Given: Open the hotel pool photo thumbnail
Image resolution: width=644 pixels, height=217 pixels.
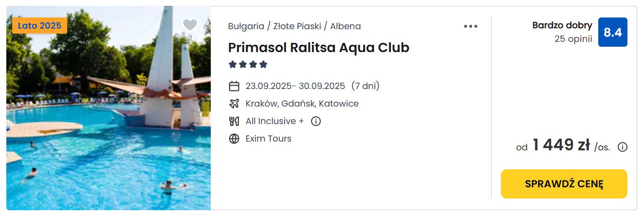Looking at the screenshot, I should coord(109,108).
